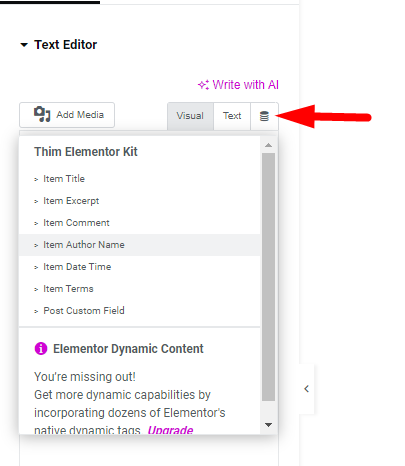Click the Elementor Dynamic Content info icon

(41, 349)
